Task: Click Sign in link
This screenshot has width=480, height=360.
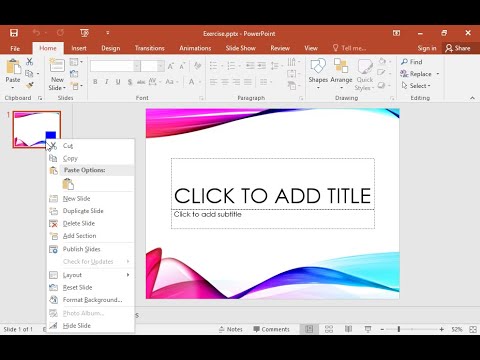Action: click(427, 48)
